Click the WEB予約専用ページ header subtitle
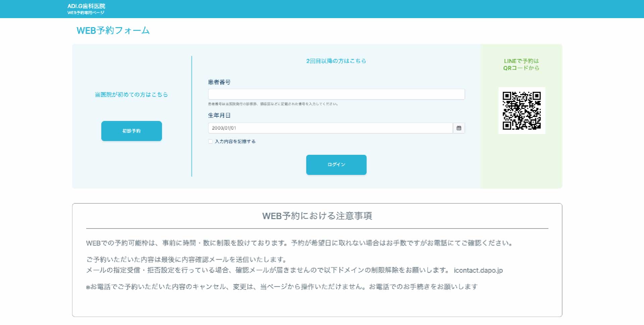The width and height of the screenshot is (644, 325). coord(86,13)
